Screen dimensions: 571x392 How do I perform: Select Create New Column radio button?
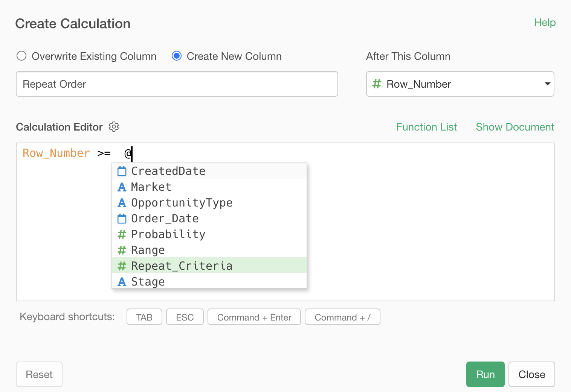pos(177,56)
